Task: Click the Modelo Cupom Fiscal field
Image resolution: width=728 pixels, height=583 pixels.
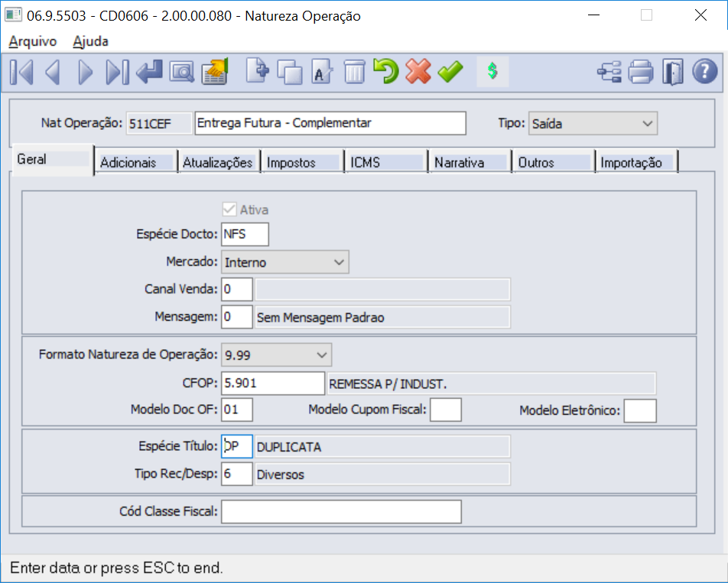Action: tap(446, 410)
